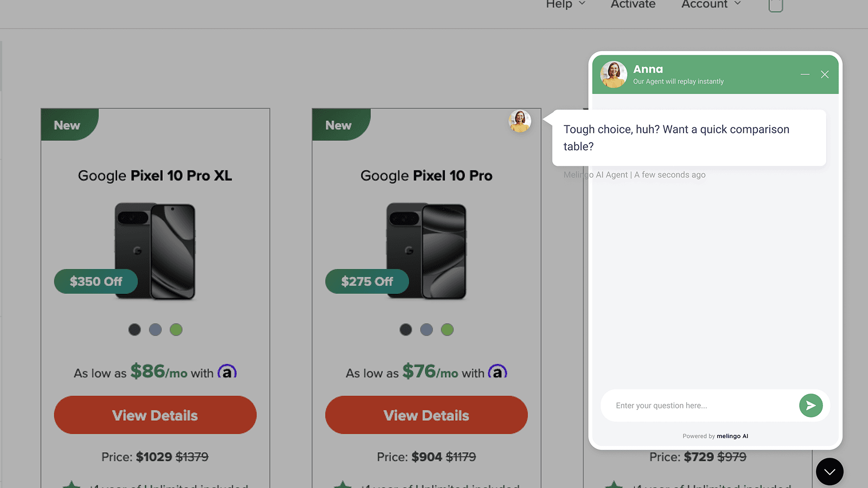Select black color for Pixel 10 Pro XL

coord(135,330)
